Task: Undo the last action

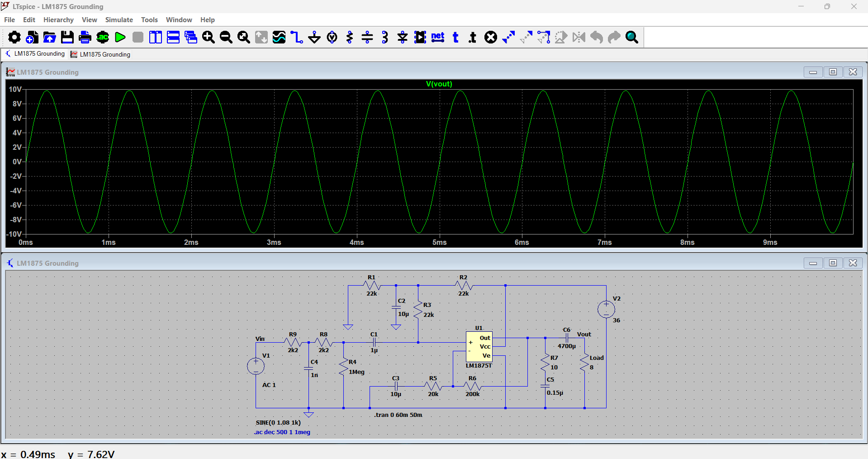Action: click(x=597, y=37)
